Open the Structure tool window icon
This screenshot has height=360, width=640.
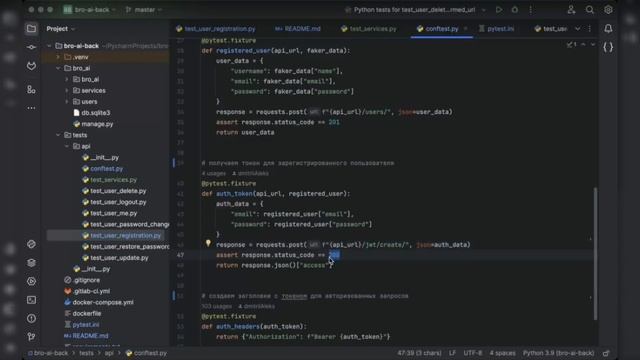click(31, 89)
